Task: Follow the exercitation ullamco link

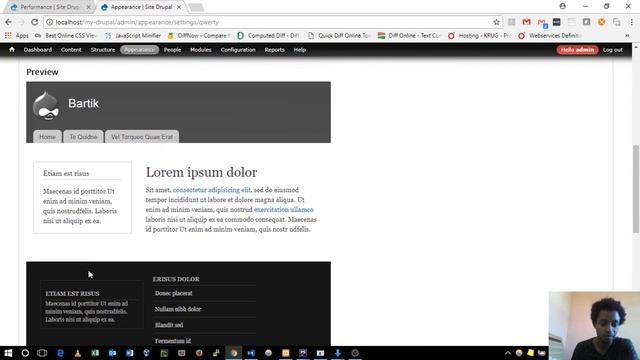Action: pos(284,209)
